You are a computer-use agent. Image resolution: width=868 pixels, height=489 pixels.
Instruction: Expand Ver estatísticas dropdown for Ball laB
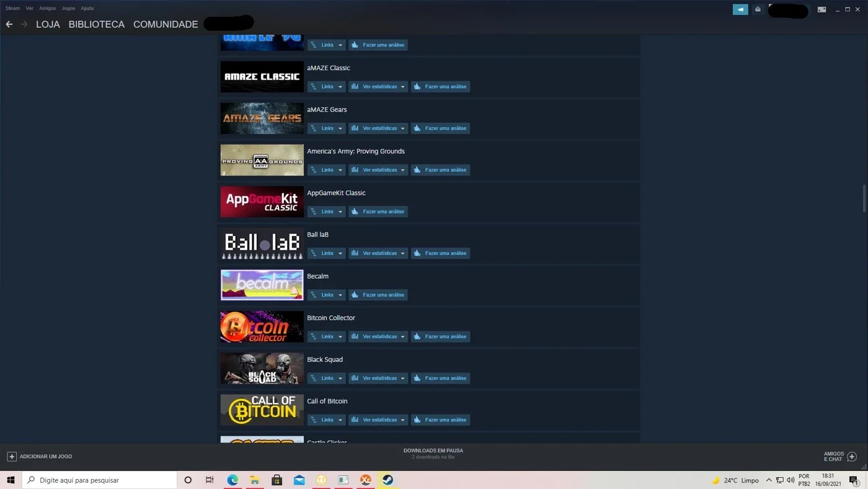point(378,253)
